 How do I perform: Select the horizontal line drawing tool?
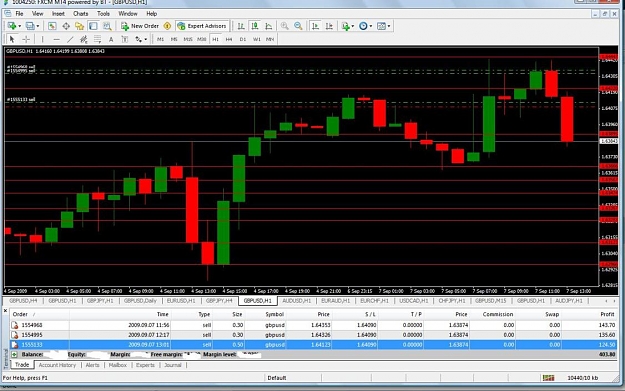(x=56, y=39)
